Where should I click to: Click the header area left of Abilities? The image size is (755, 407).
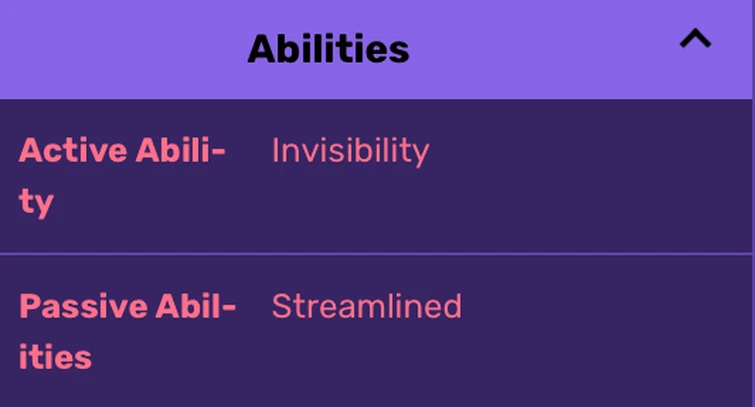click(123, 49)
